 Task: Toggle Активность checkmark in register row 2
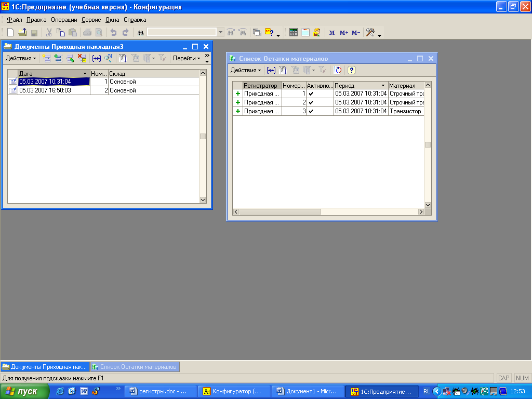(311, 102)
